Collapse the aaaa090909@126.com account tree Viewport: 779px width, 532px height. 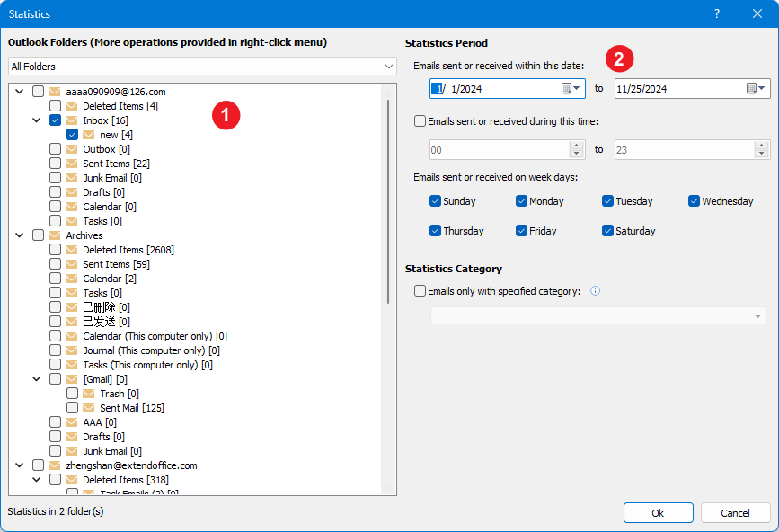tap(20, 92)
